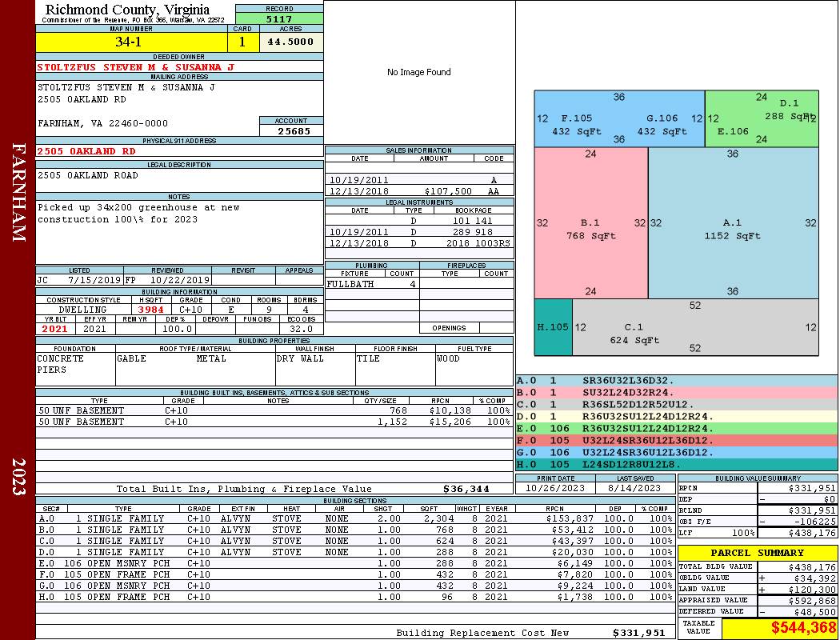Click the No Image Found placeholder
The image size is (840, 640).
pos(419,72)
